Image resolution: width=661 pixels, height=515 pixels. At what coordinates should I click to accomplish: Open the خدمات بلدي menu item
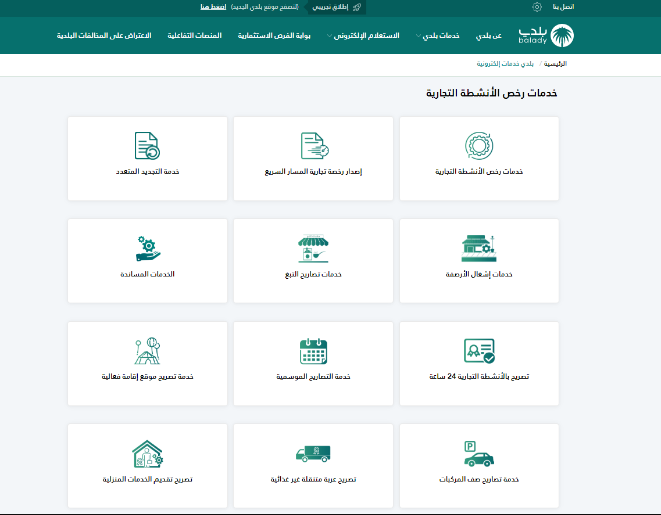coord(441,36)
